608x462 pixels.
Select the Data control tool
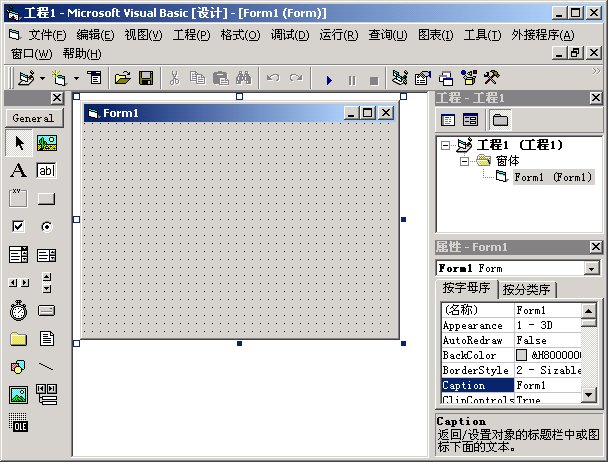(x=47, y=394)
